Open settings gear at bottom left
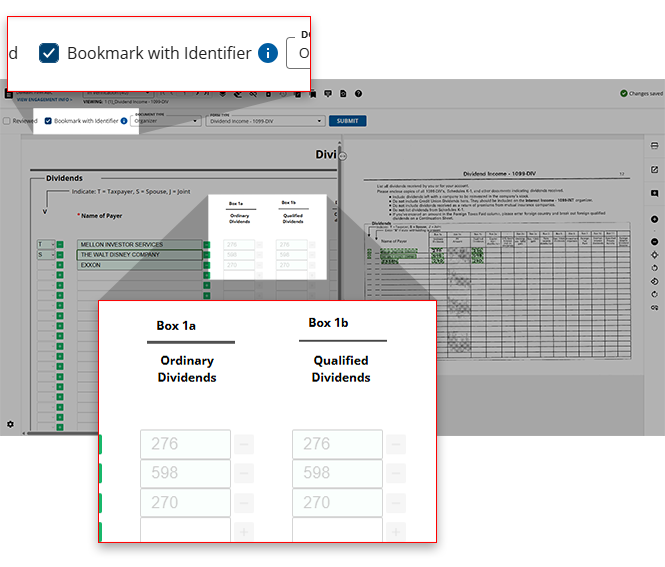665x567 pixels. [10, 425]
